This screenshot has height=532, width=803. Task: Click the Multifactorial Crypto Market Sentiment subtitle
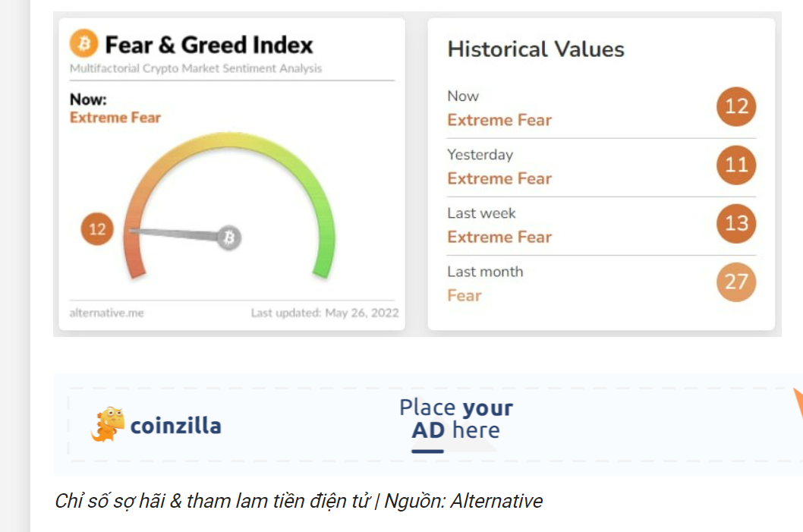click(x=196, y=68)
